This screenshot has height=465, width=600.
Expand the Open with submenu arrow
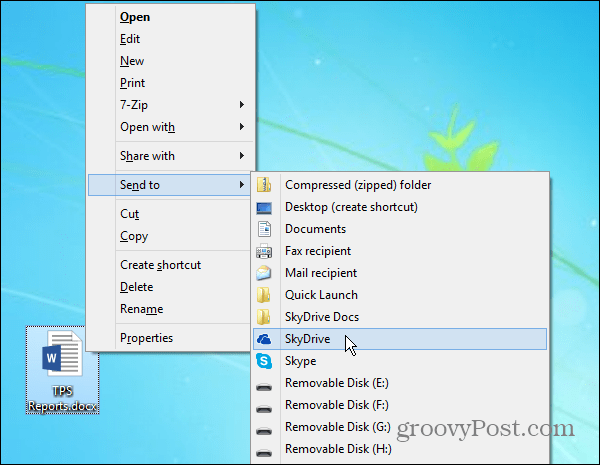point(241,126)
